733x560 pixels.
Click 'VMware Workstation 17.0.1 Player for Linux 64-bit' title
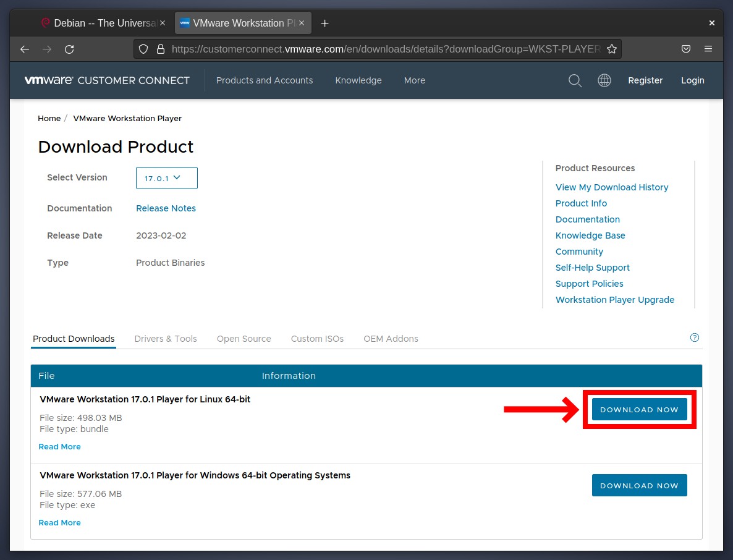point(145,399)
